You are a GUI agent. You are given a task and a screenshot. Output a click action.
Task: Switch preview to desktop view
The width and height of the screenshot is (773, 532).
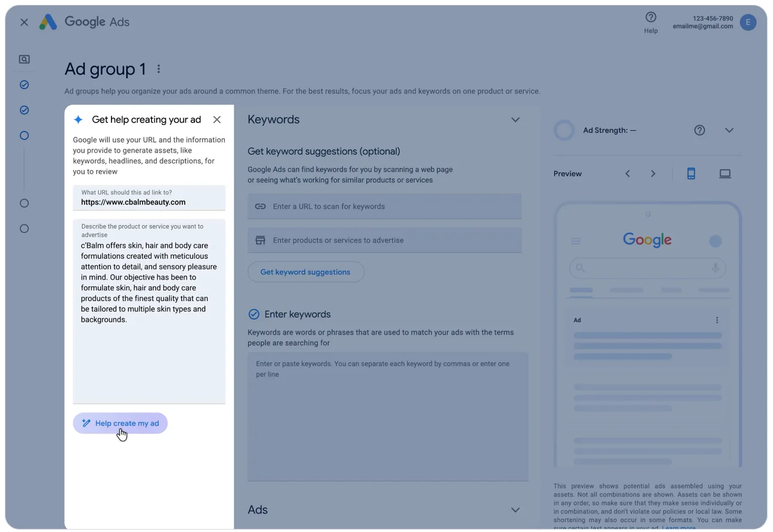pyautogui.click(x=725, y=173)
